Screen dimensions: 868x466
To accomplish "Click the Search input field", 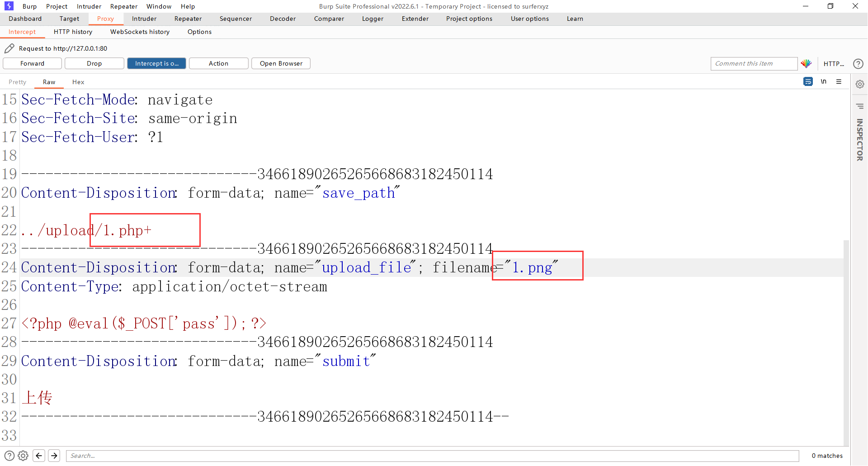I will (433, 456).
